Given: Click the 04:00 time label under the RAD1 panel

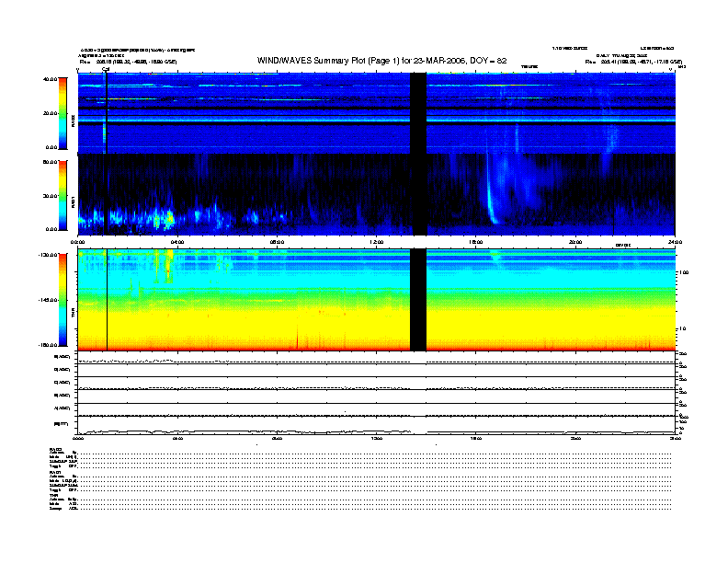Looking at the screenshot, I should (x=177, y=242).
